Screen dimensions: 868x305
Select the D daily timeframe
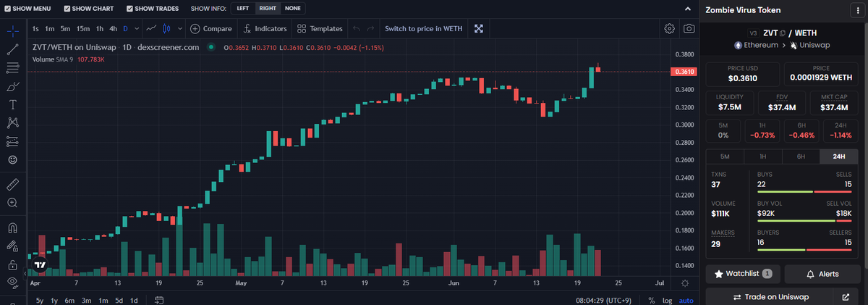point(125,28)
